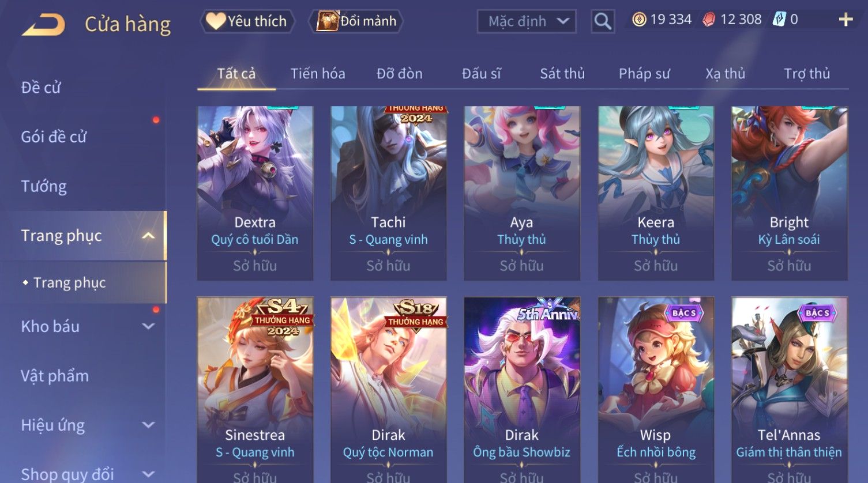Viewport: 868px width, 483px height.
Task: Expand the Hiệu ứng sidebar section
Action: [x=148, y=425]
